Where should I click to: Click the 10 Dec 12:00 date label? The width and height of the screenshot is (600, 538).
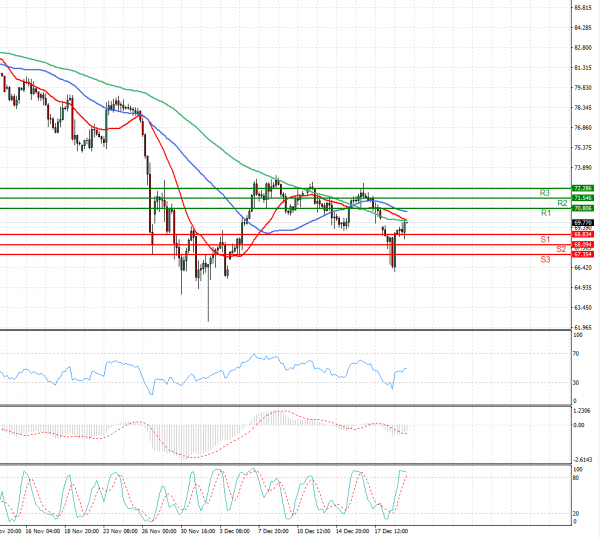(x=314, y=531)
